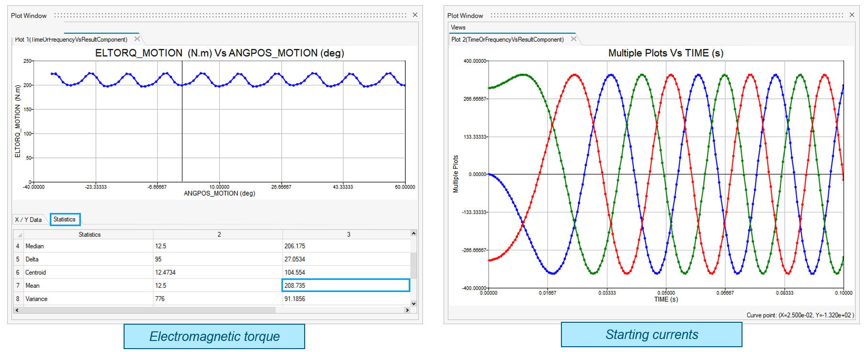Viewport: 868px width, 352px height.
Task: Select column header "3" in the statistics table
Action: [x=347, y=235]
